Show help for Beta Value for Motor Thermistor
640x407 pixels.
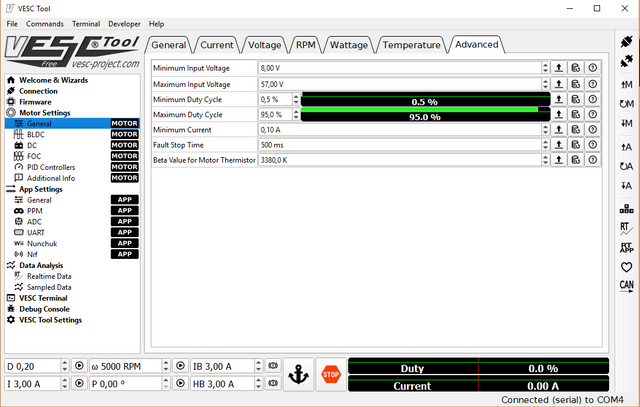tap(593, 160)
